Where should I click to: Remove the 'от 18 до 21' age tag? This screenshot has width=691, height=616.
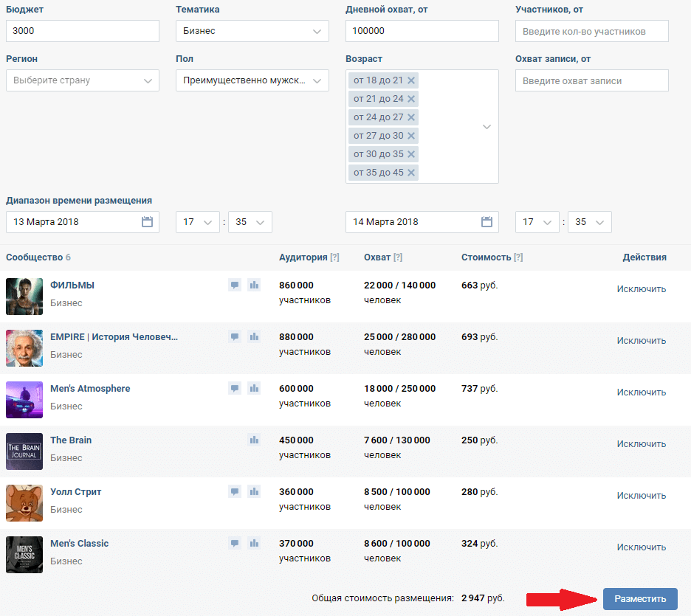tap(411, 80)
